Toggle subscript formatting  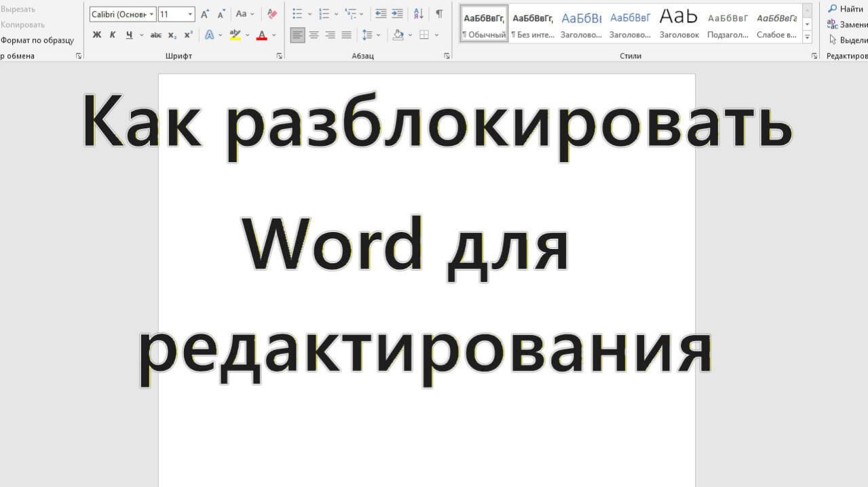[172, 35]
